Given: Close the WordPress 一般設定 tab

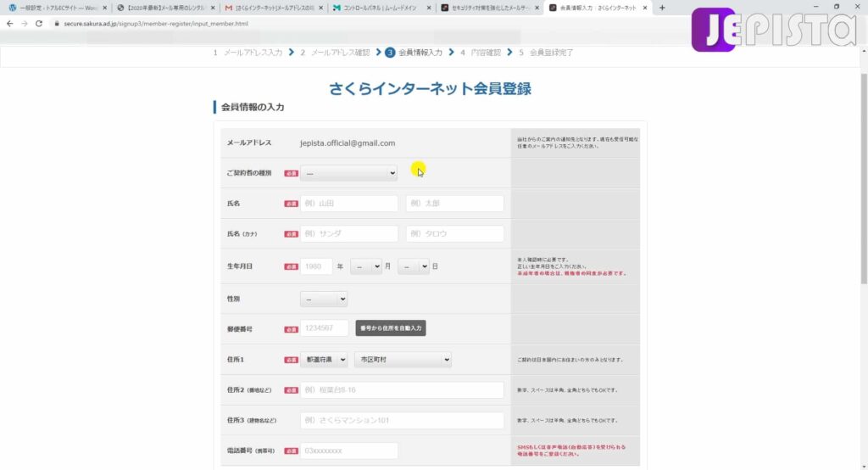Looking at the screenshot, I should (104, 8).
